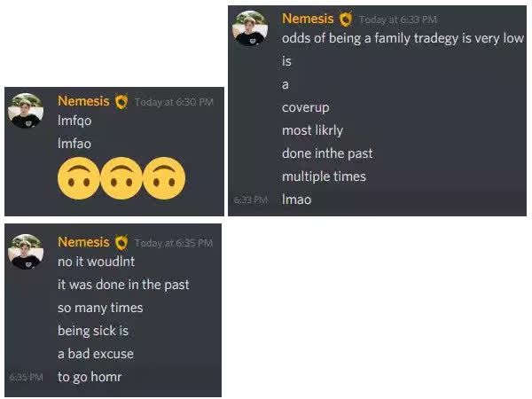Screen dimensions: 532x399
Task: Click the "Today at 6:35 PM" header timestamp
Action: pos(174,243)
